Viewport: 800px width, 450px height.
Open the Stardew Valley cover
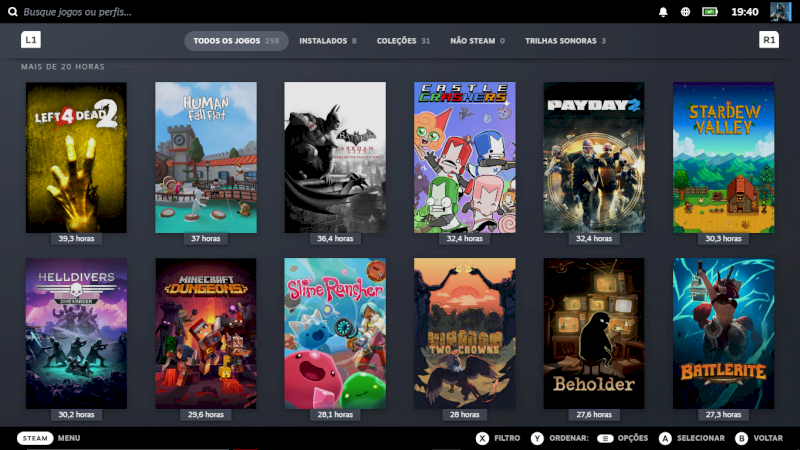[x=723, y=157]
